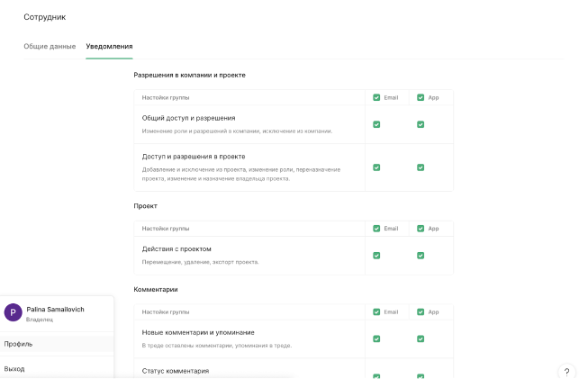Viewport: 588px width, 379px height.
Task: Toggle the App header checkbox in Комментарии group
Action: (421, 312)
